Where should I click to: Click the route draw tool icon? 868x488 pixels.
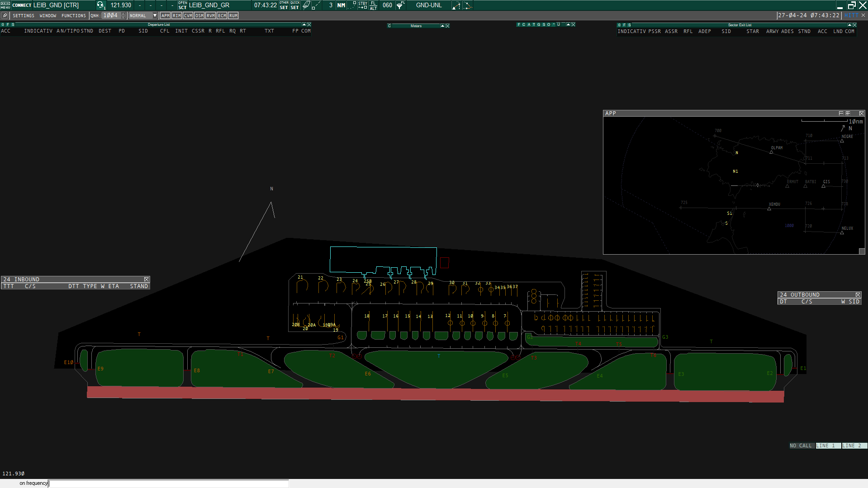click(x=456, y=5)
